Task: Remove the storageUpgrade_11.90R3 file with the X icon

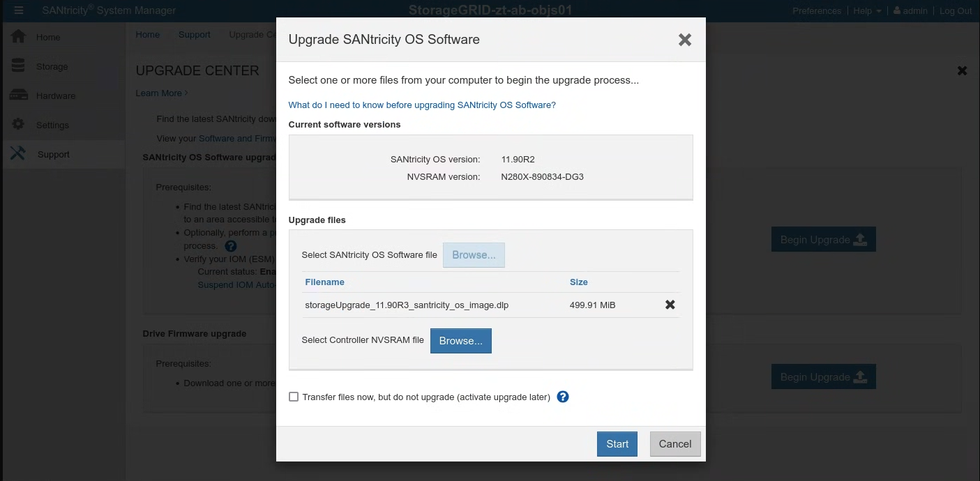Action: 670,305
